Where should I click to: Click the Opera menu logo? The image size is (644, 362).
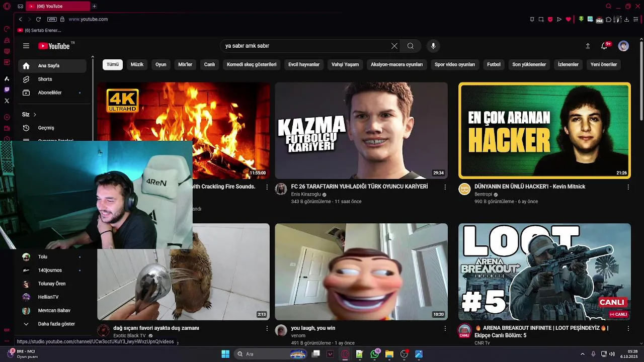pyautogui.click(x=7, y=6)
